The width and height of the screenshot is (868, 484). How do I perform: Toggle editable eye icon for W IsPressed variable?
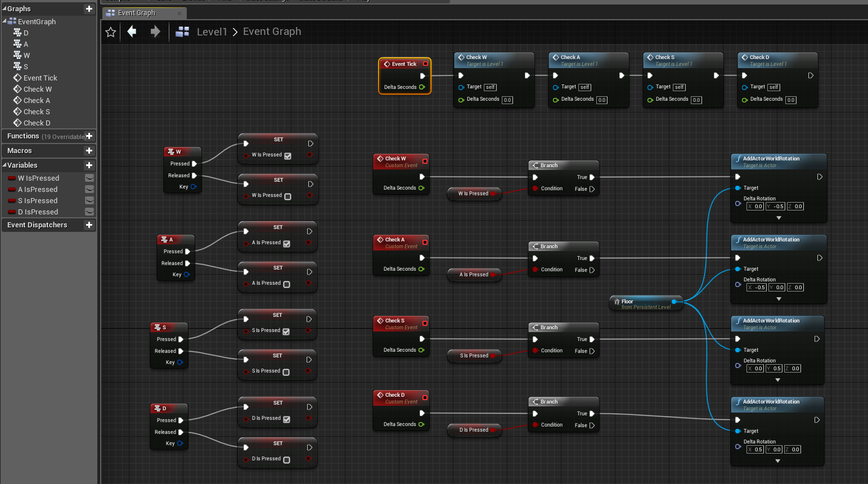(x=88, y=178)
